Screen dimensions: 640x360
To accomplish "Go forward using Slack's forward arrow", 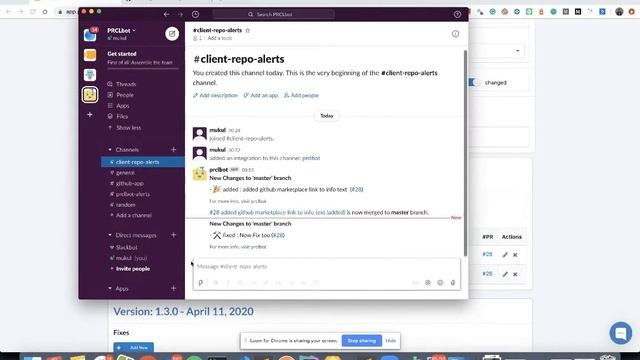I will pos(180,14).
